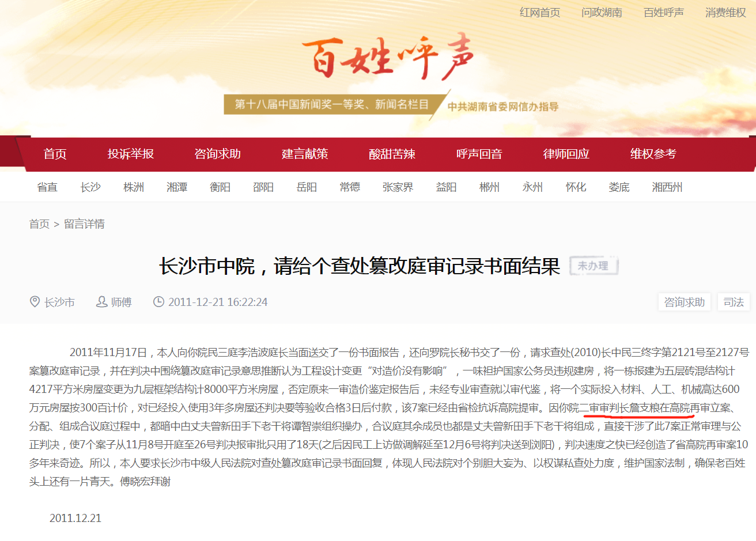
Task: Click the award banner 第十八届中国新闻奖
Action: [x=331, y=105]
